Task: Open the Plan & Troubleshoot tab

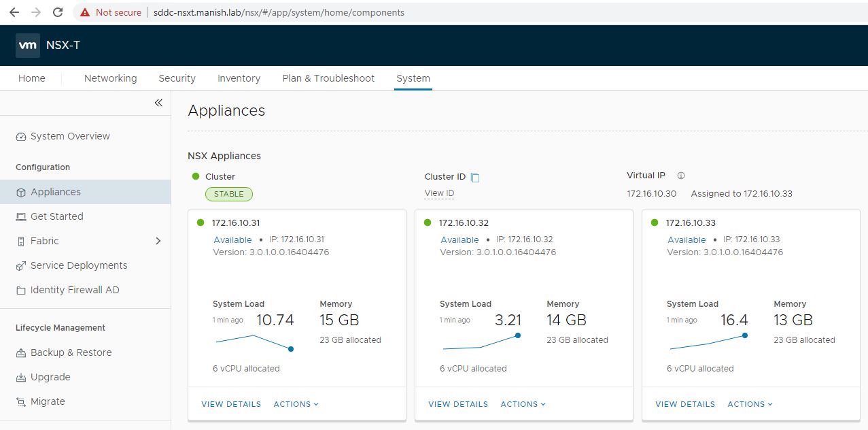Action: coord(328,78)
